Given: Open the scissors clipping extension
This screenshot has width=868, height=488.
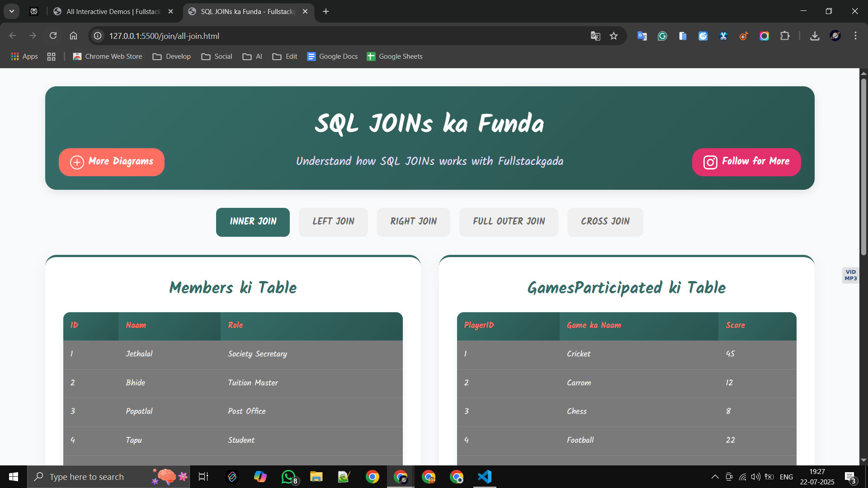Looking at the screenshot, I should point(723,36).
